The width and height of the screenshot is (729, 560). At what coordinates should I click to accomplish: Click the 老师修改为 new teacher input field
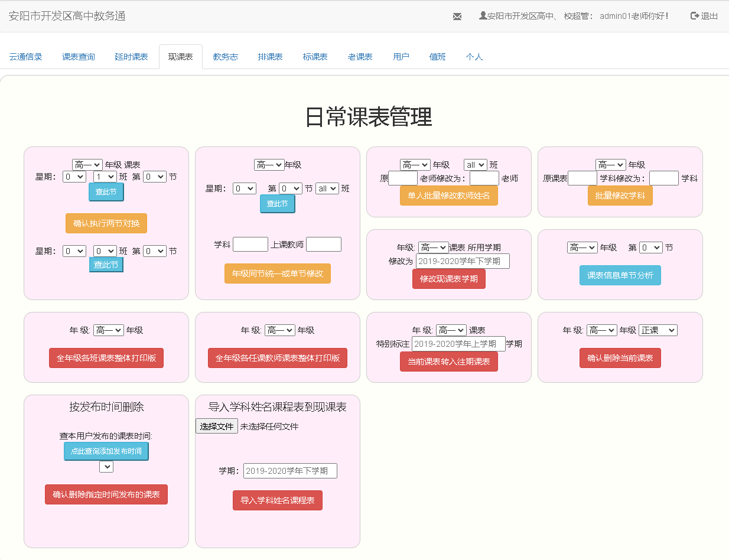484,178
